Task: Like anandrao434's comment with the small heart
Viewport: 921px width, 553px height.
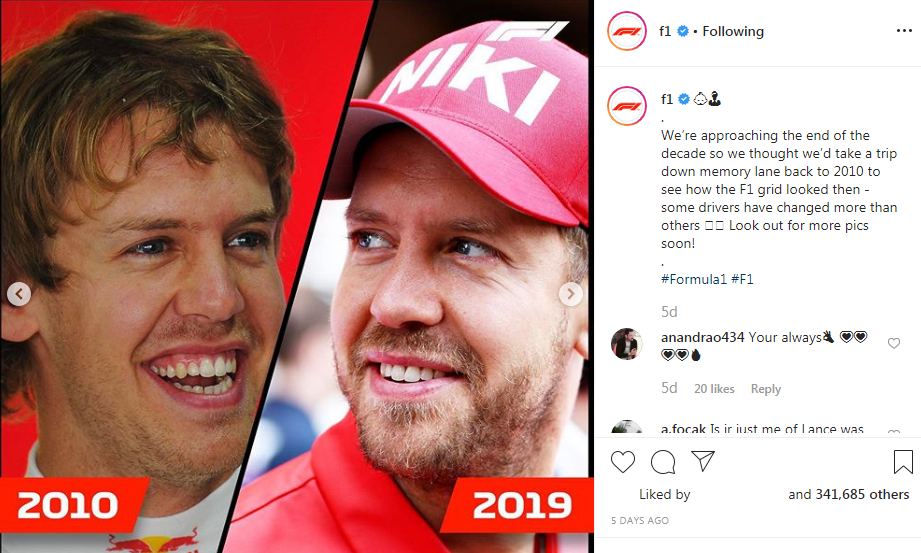Action: (x=893, y=343)
